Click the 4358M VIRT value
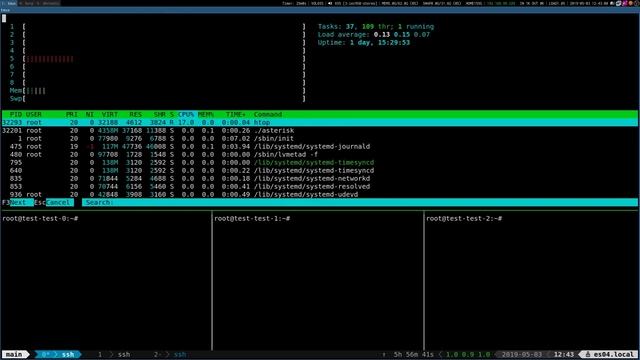 pyautogui.click(x=108, y=131)
